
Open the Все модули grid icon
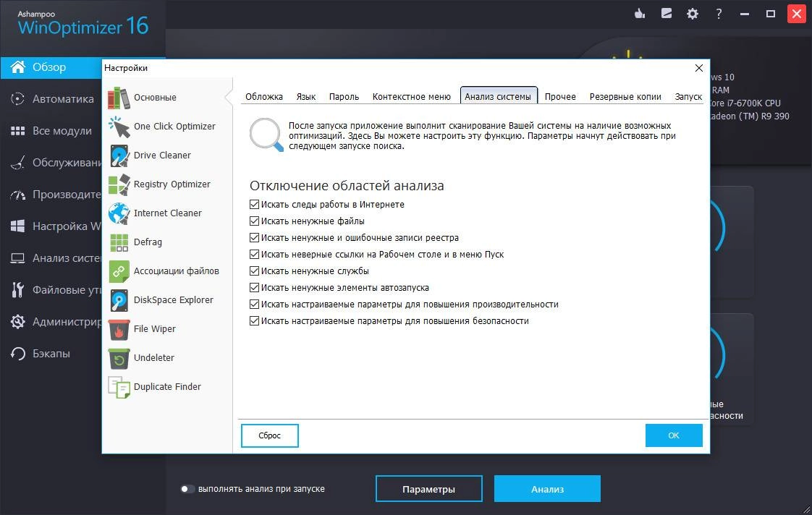pyautogui.click(x=17, y=131)
